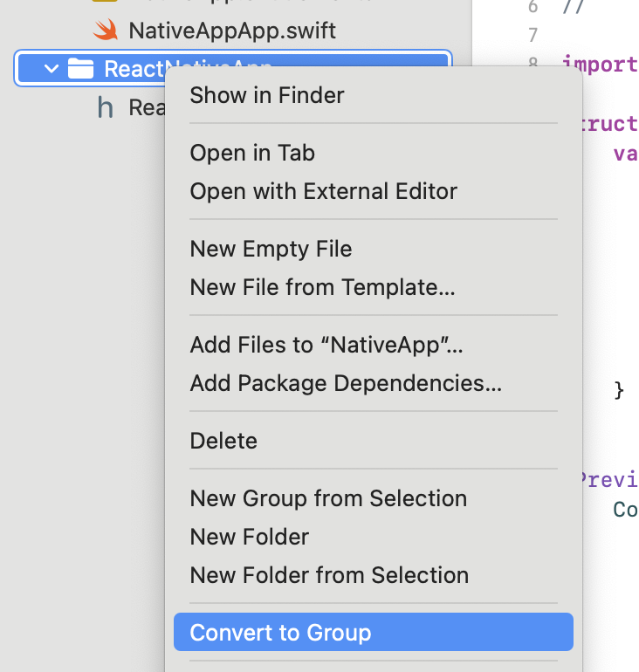Click the ReactNativeApp folder icon
Viewport: 639px width, 672px height.
point(80,68)
